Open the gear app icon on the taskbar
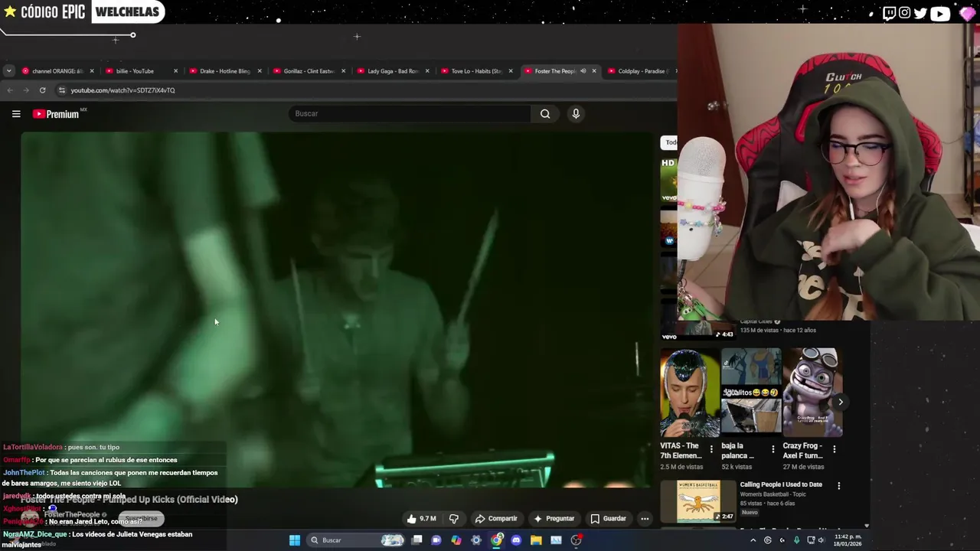Viewport: 980px width, 551px height. point(476,540)
